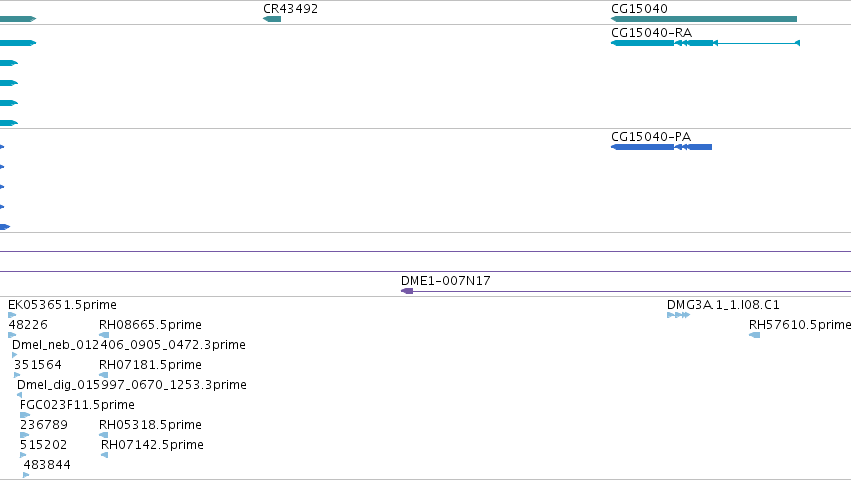Select the RH07142.5prime arrow glyph

click(105, 455)
